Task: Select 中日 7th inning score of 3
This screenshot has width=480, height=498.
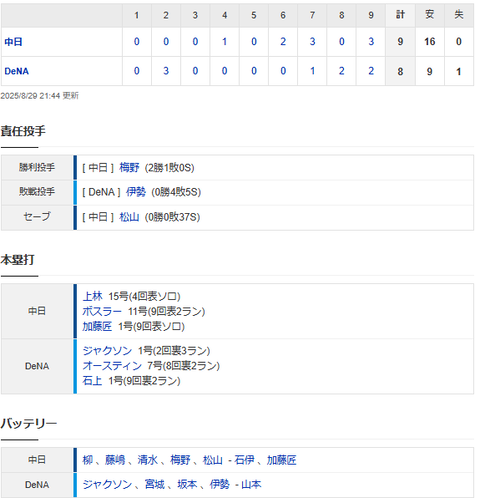Action: coord(312,42)
